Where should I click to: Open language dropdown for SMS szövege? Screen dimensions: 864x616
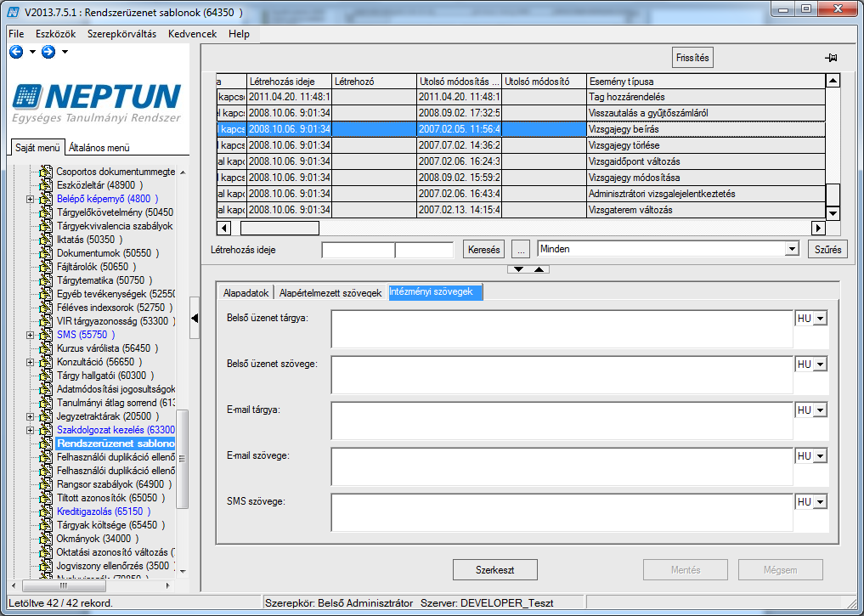821,502
